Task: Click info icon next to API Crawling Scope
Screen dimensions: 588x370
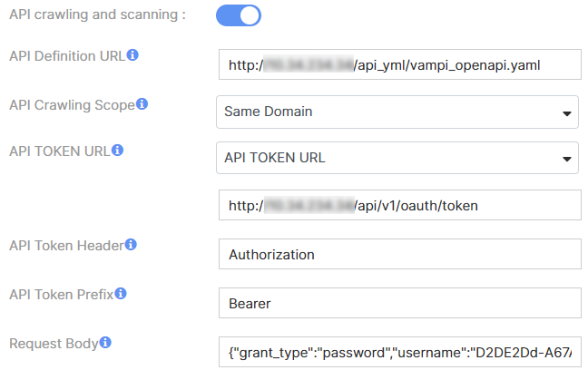Action: (x=142, y=104)
